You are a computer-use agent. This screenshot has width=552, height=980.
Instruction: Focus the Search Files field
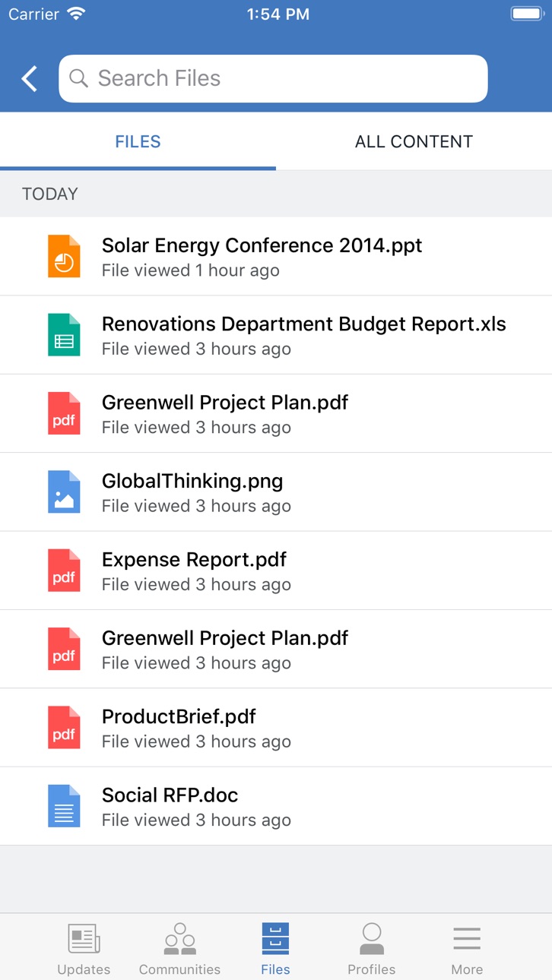[273, 78]
